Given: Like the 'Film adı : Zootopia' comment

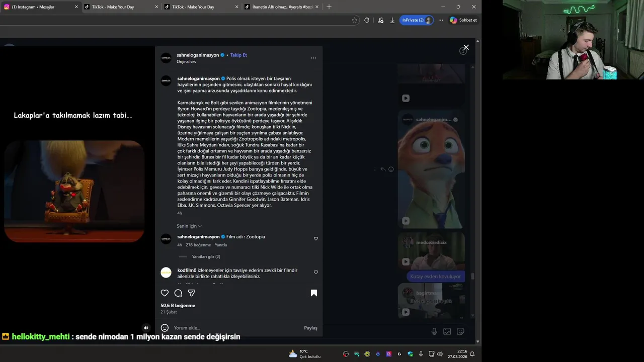Looking at the screenshot, I should click(316, 239).
